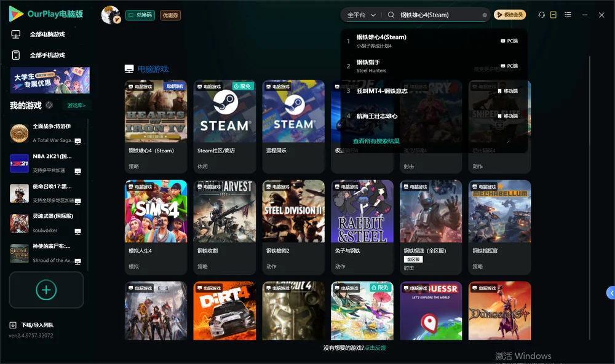Open the 全平台 platform dropdown
The height and width of the screenshot is (364, 615).
[x=361, y=15]
